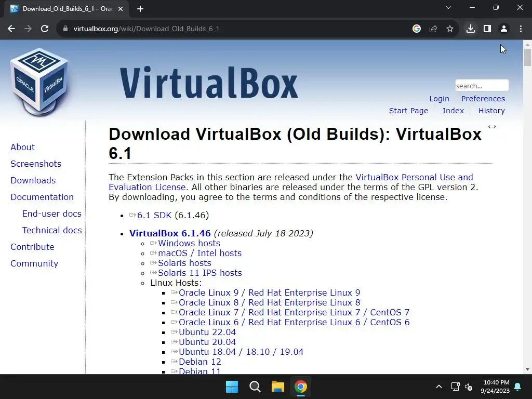Screen dimensions: 532x399
Task: Click the VirtualBox cube logo
Action: coord(40,82)
